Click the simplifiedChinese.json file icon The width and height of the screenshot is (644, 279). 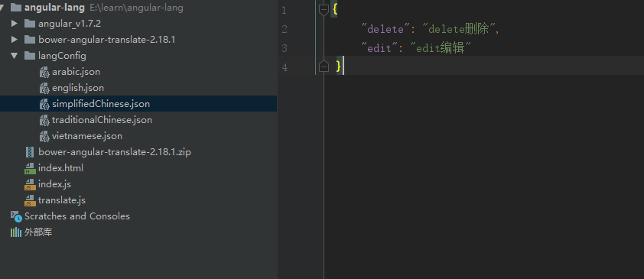(x=44, y=104)
